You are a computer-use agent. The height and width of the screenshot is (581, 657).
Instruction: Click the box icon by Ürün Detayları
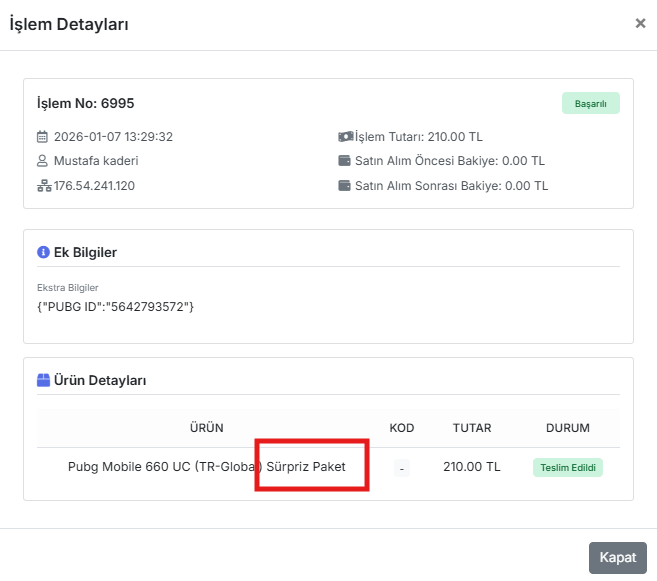[43, 380]
